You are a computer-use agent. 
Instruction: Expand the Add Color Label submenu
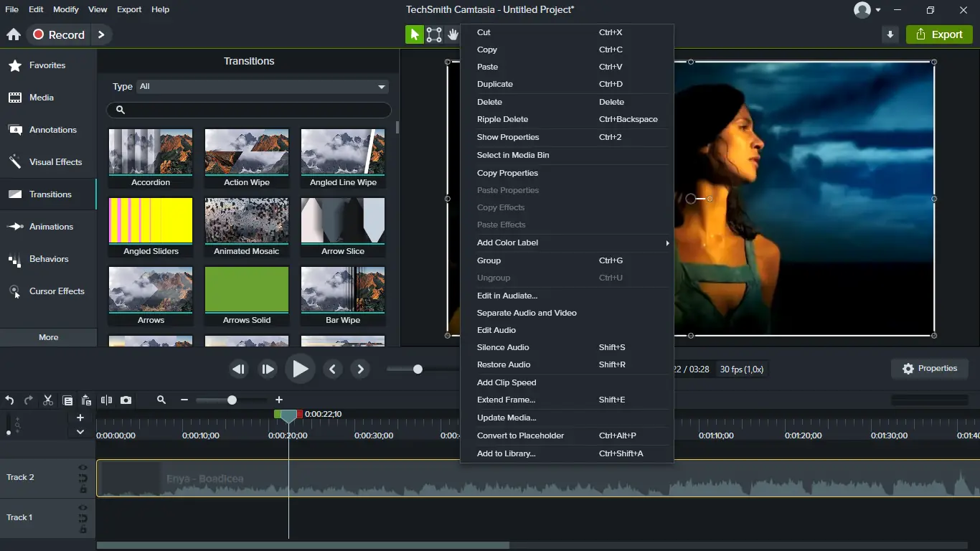[567, 242]
